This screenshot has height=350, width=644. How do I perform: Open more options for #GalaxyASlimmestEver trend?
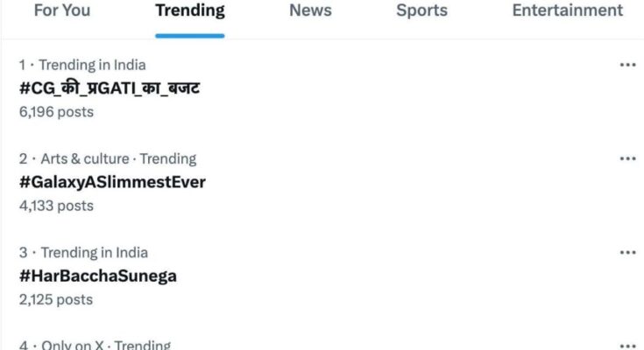pyautogui.click(x=627, y=158)
